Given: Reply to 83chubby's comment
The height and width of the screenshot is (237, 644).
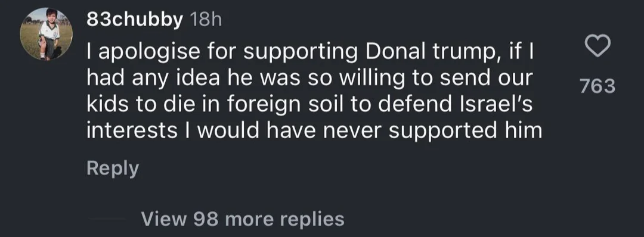Looking at the screenshot, I should pos(113,169).
